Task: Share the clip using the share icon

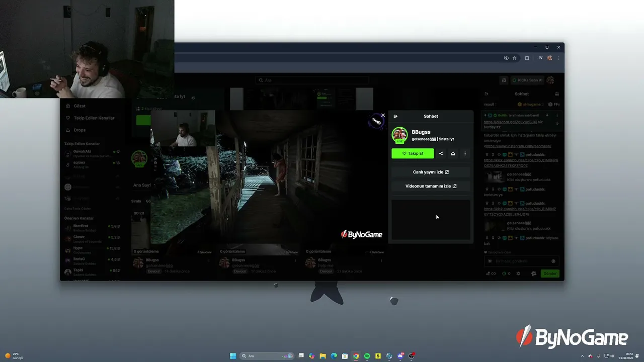Action: (441, 153)
